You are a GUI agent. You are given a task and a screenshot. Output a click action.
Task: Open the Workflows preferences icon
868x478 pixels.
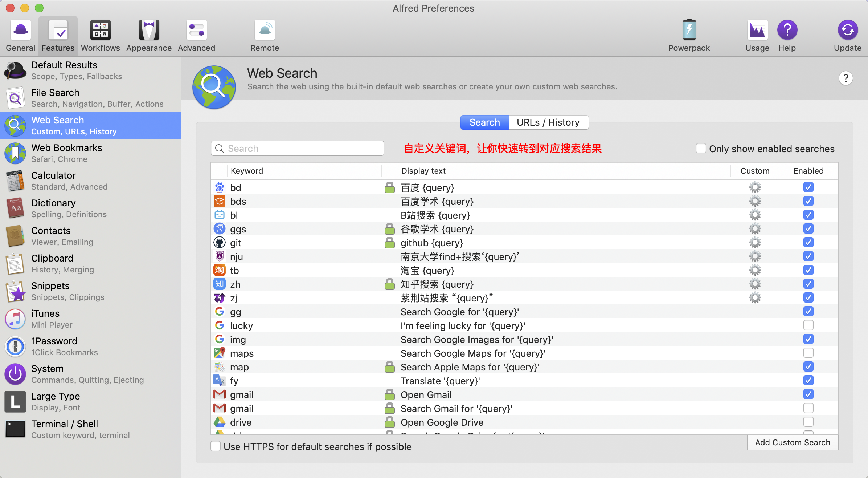point(100,30)
